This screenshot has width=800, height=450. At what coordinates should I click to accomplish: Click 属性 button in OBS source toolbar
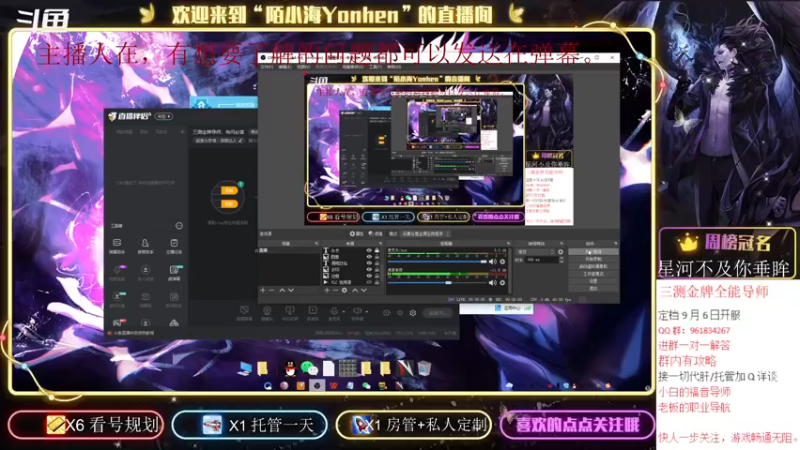[x=356, y=234]
